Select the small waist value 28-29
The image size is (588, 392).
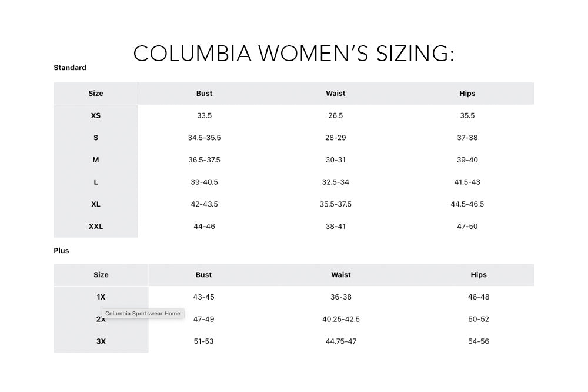pos(336,138)
